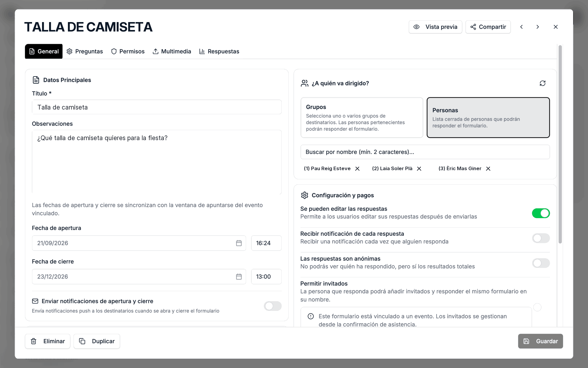The width and height of the screenshot is (588, 368).
Task: Click the Datos Principales document icon
Action: tap(36, 80)
